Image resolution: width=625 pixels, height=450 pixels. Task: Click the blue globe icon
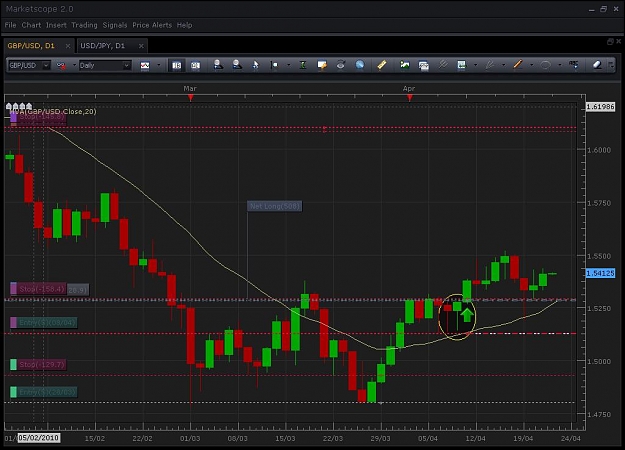point(360,65)
